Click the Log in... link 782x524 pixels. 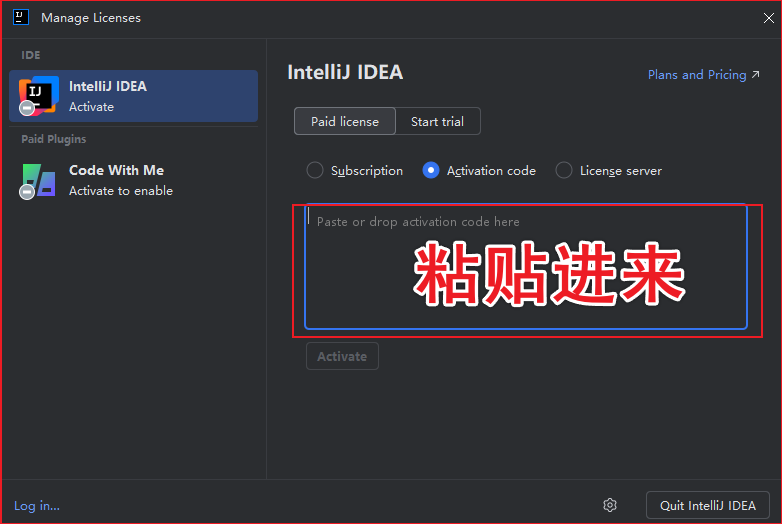click(x=37, y=506)
